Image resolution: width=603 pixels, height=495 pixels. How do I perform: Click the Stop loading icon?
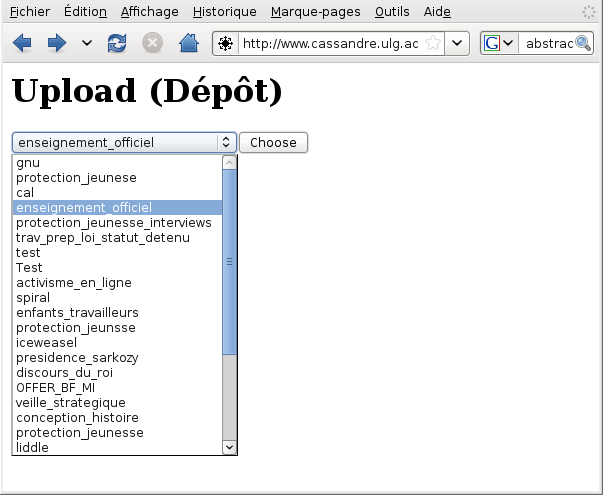coord(152,43)
